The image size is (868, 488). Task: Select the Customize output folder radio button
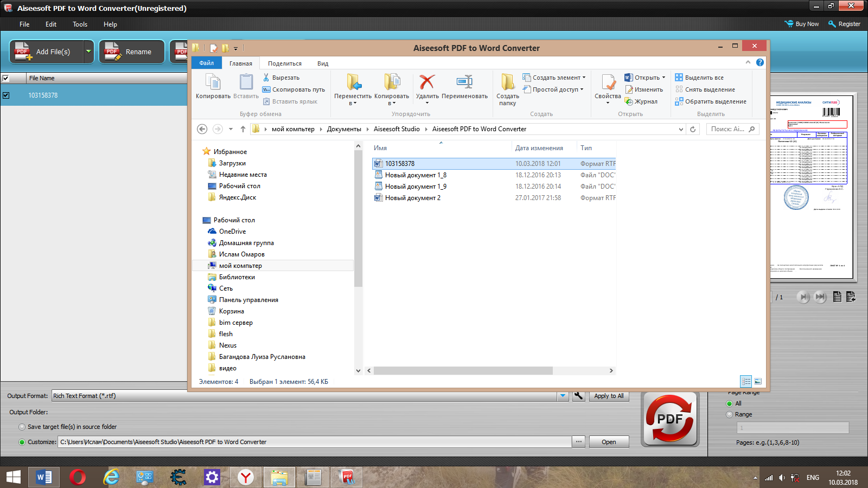click(x=22, y=442)
